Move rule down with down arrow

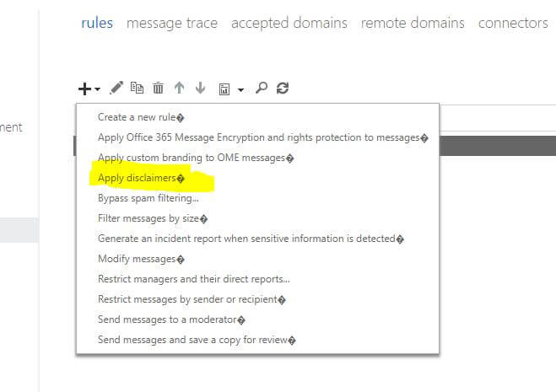click(x=200, y=88)
